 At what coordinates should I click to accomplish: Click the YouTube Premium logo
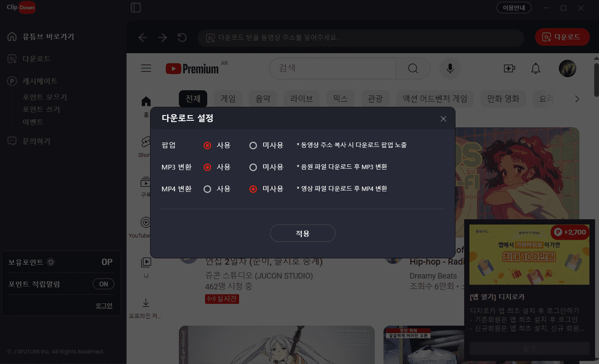[192, 68]
